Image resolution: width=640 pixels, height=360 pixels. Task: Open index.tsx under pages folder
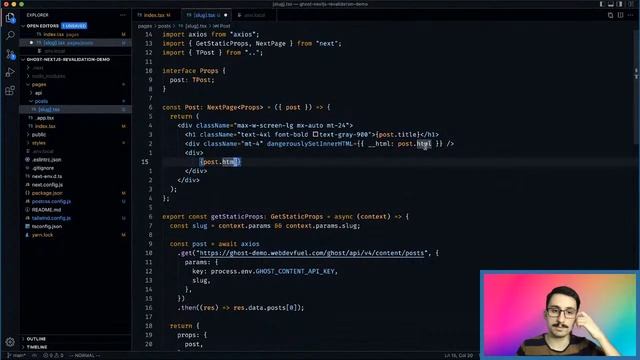[76, 126]
